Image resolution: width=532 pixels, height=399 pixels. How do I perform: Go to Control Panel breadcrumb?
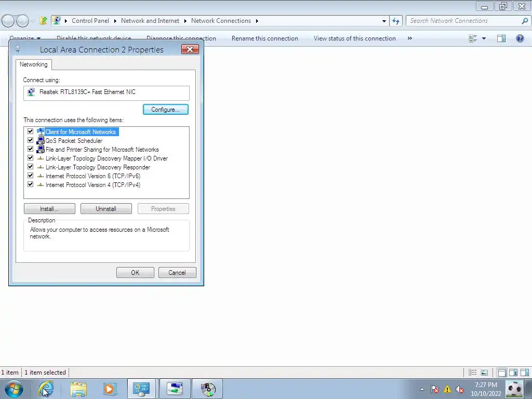(x=90, y=21)
